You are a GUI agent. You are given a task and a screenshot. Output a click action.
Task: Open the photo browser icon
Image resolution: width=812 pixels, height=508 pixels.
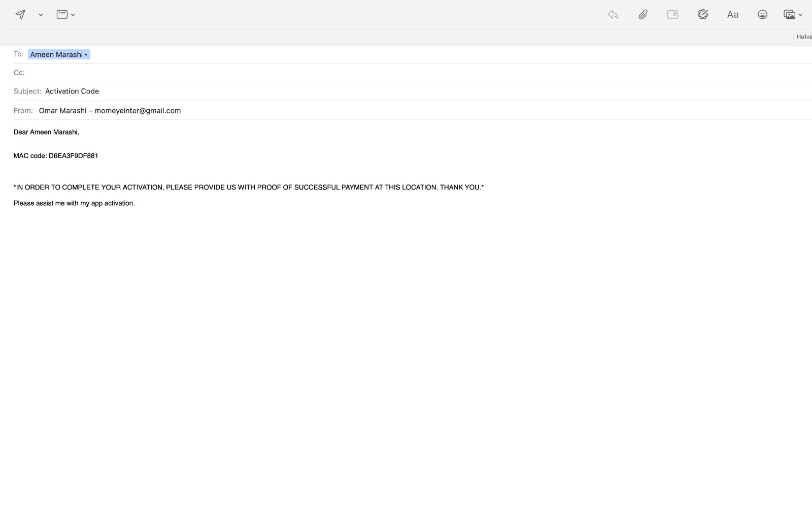(790, 14)
